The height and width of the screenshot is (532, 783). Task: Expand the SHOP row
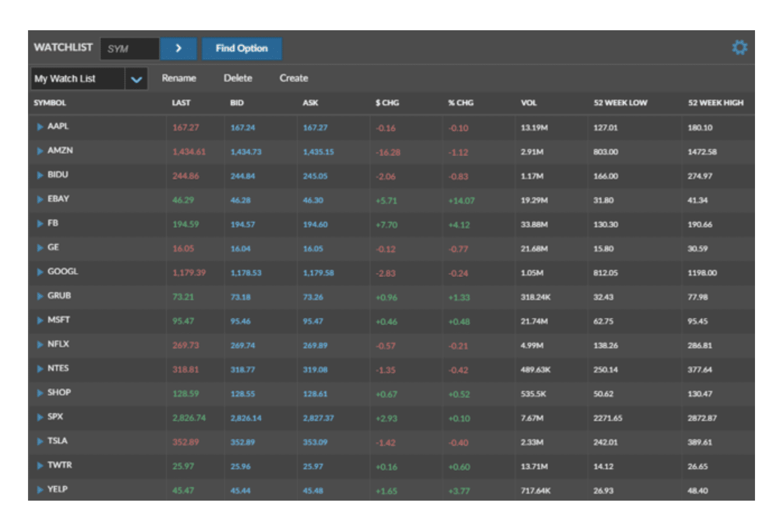(x=40, y=393)
